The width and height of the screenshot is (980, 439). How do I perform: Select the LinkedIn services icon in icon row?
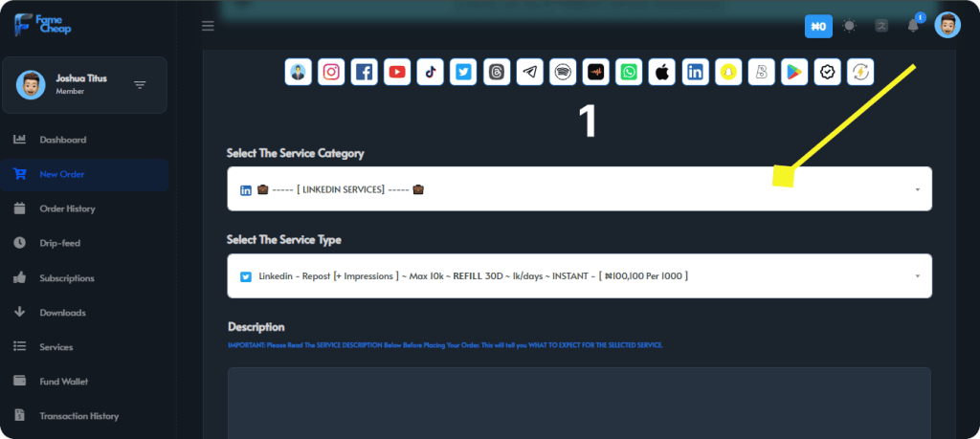pos(695,73)
